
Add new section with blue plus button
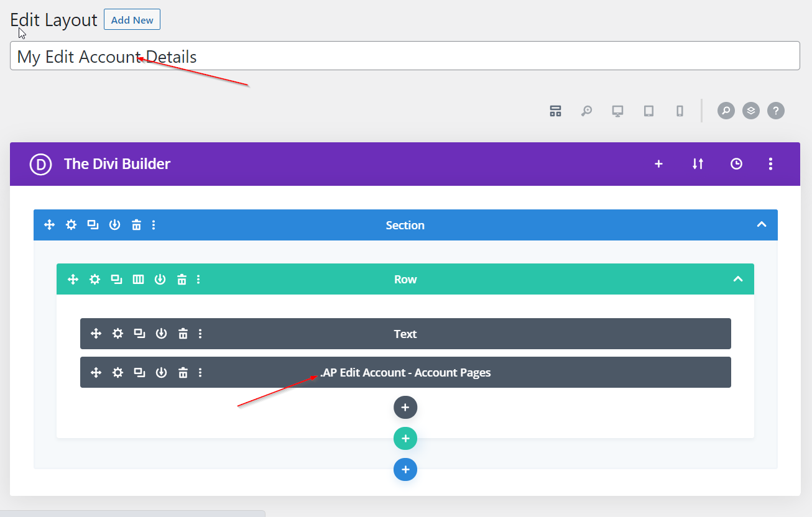point(405,470)
